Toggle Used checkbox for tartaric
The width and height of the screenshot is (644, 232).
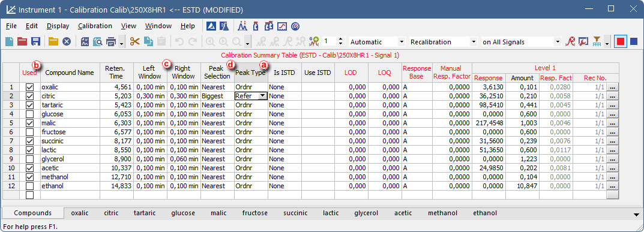coord(29,105)
